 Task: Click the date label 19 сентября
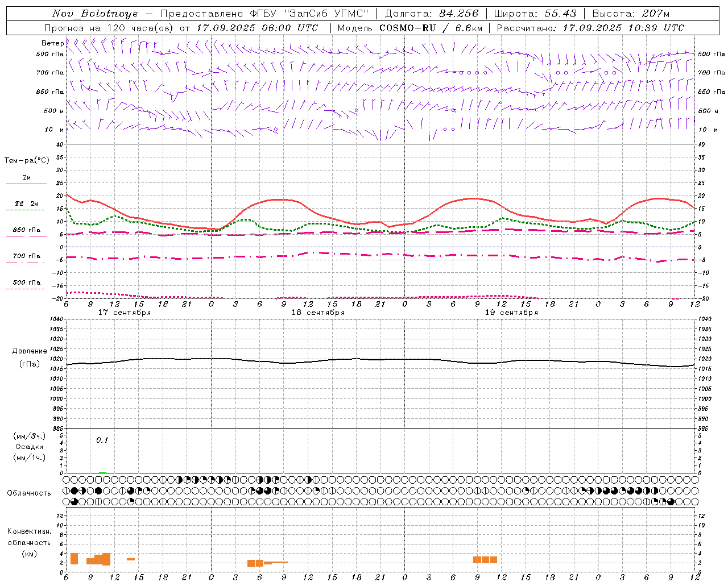pos(511,313)
